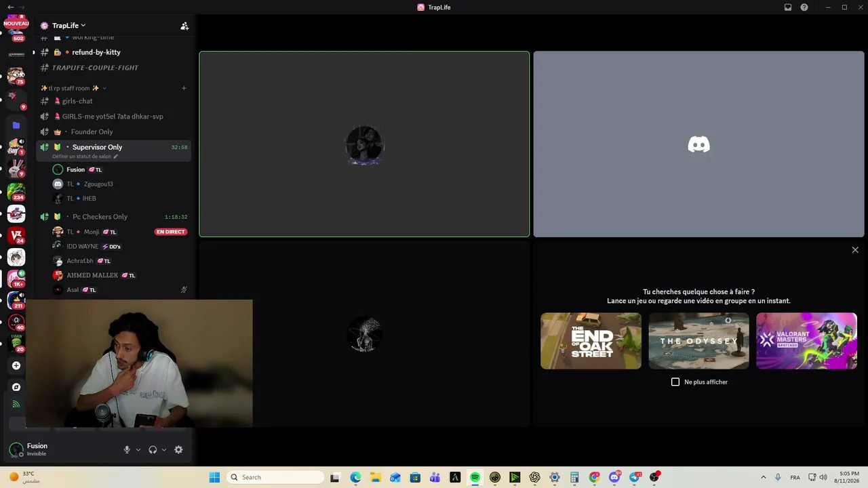Click the taskbar Search box
868x488 pixels.
tap(275, 477)
